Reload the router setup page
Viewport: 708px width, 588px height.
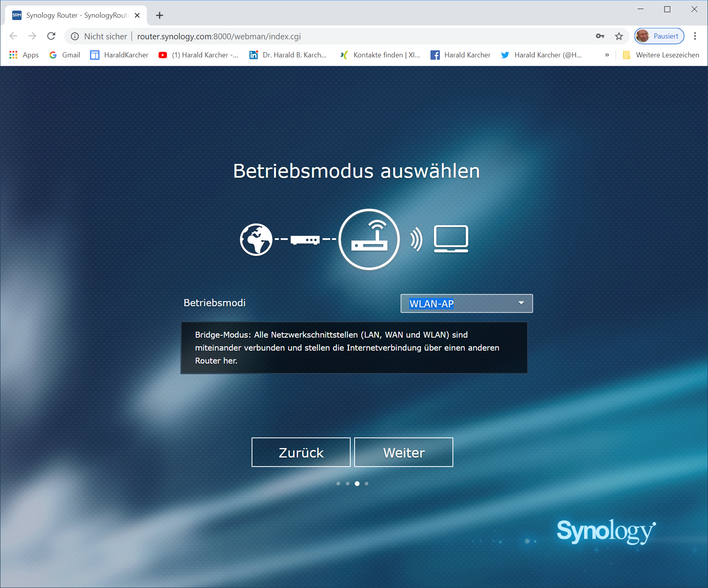(51, 36)
